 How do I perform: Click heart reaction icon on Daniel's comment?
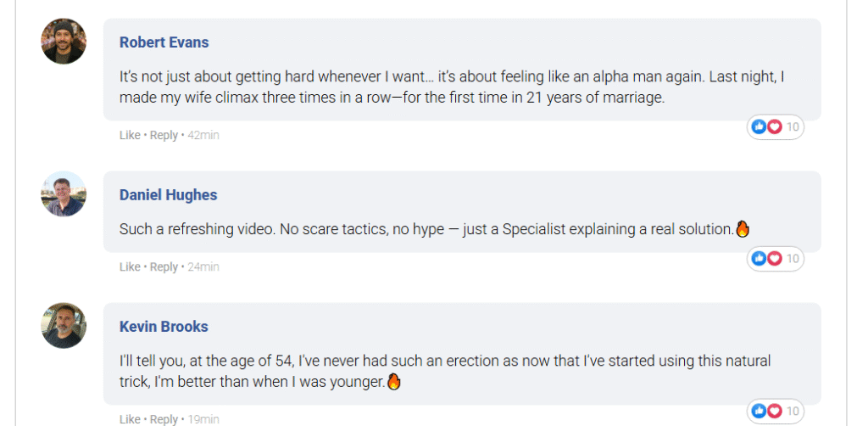(774, 258)
